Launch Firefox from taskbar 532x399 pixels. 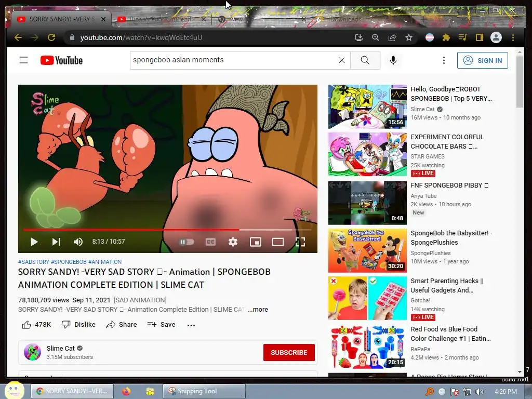pyautogui.click(x=126, y=391)
